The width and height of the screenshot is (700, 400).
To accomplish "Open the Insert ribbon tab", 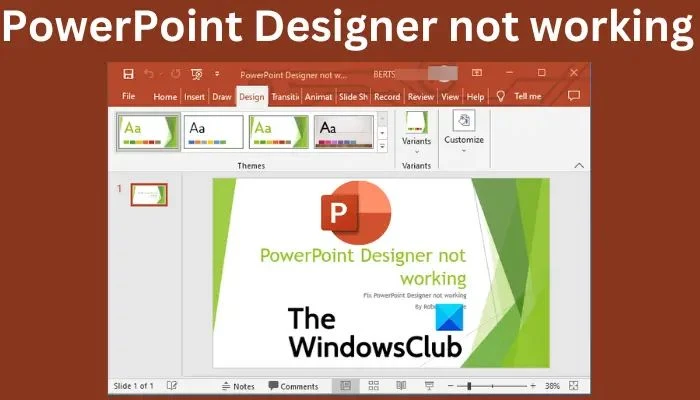I will (x=195, y=97).
